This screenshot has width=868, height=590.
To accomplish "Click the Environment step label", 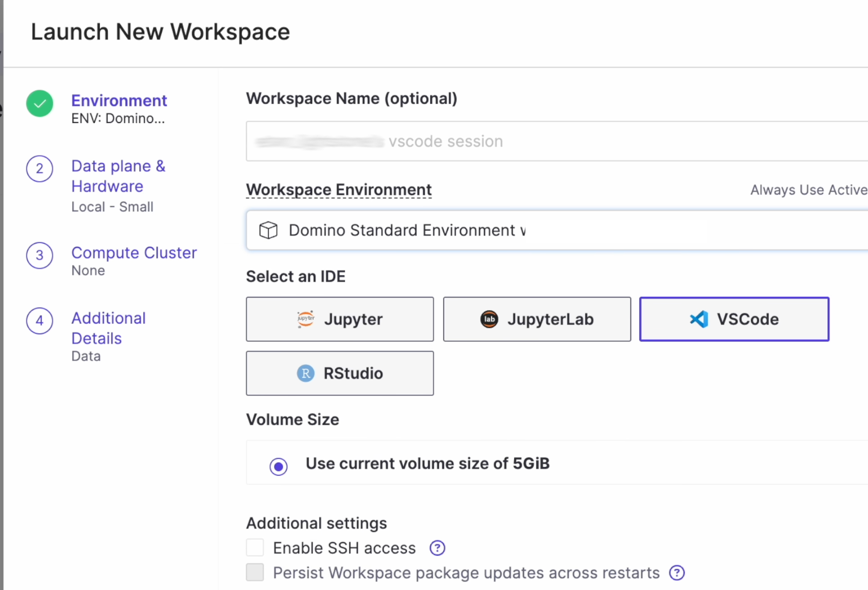I will (119, 101).
